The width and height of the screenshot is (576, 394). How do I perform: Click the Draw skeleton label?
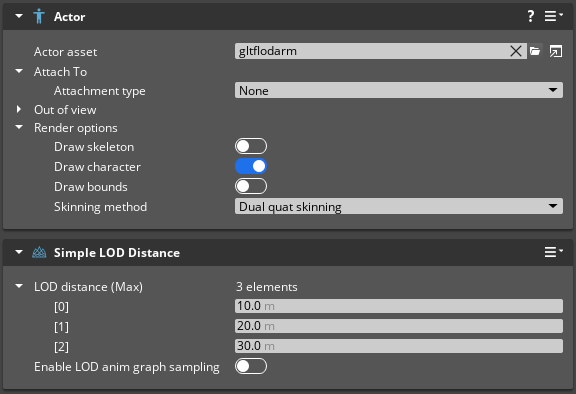[x=94, y=147]
